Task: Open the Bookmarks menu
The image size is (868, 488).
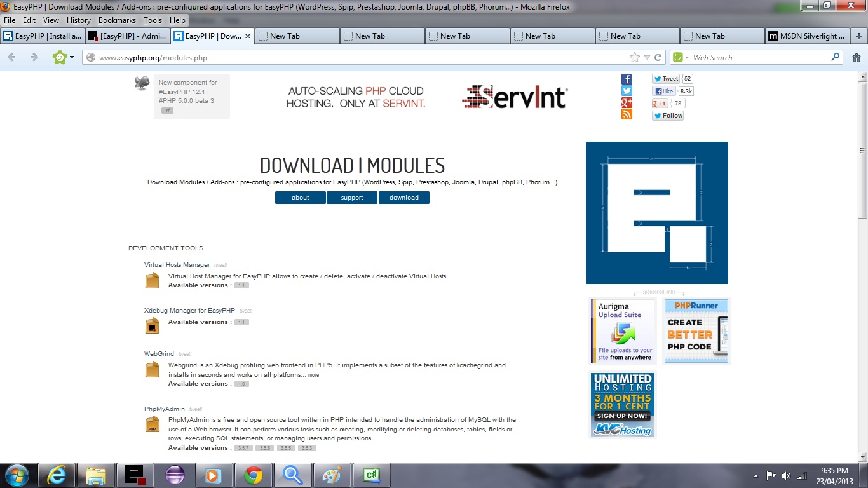Action: (117, 20)
